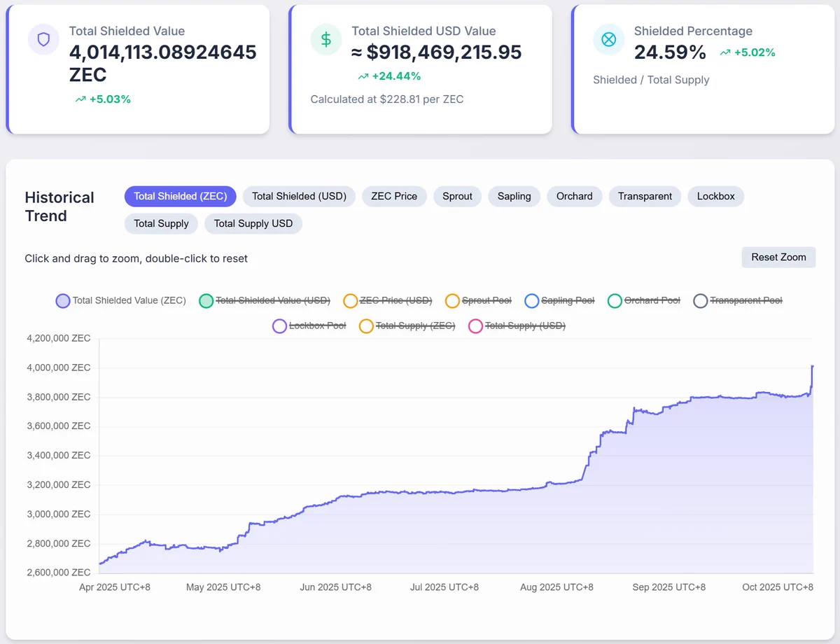Click the Shielded Percentage card title

(x=693, y=31)
